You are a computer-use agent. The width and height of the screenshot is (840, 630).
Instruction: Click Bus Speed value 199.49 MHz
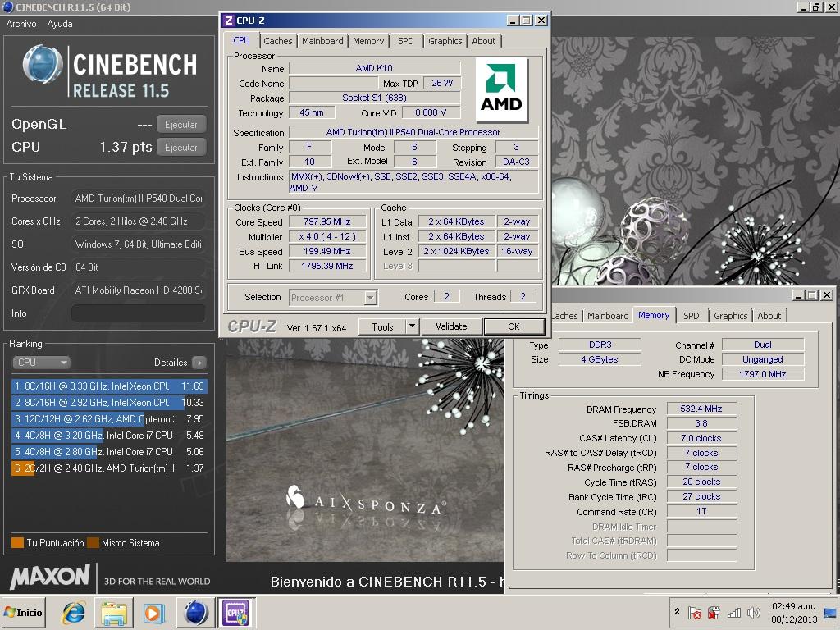[x=326, y=251]
